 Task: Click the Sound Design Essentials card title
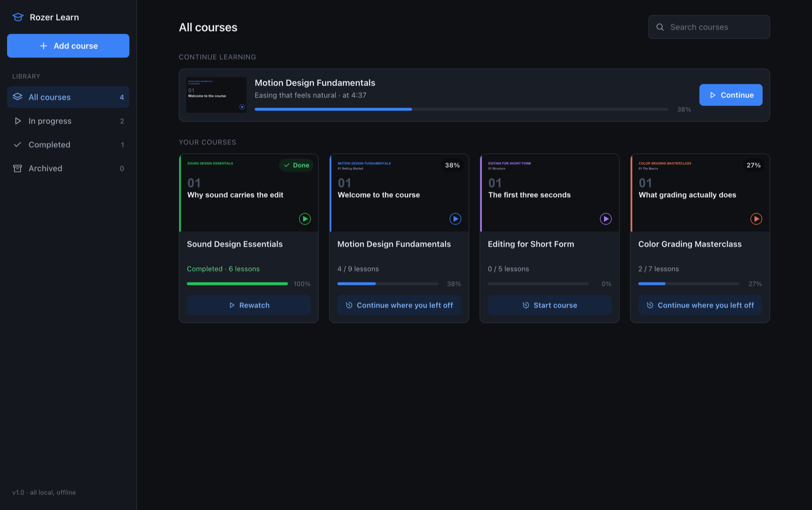tap(235, 244)
